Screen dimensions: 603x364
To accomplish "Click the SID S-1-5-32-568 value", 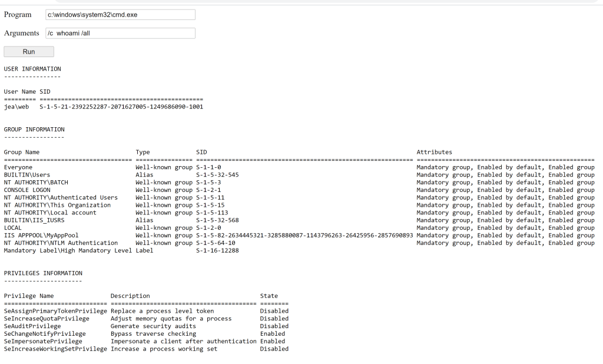I will [x=217, y=220].
